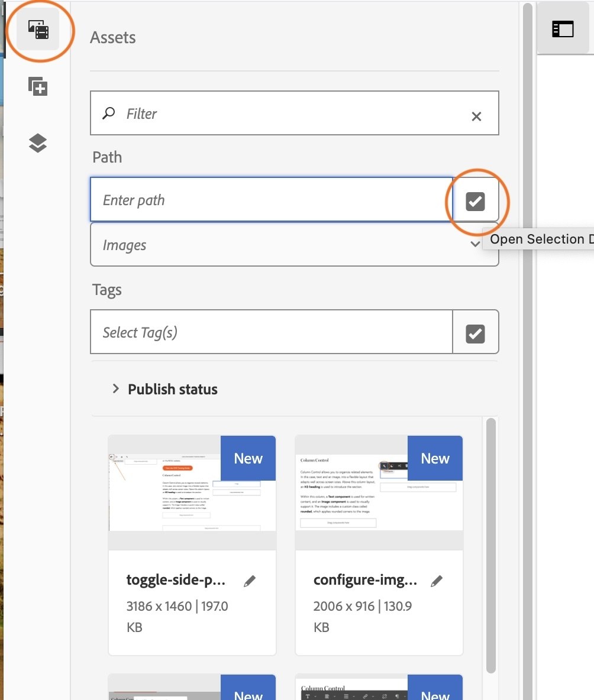Focus the Filter text field
Viewport: 594px width, 700px height.
(x=294, y=113)
